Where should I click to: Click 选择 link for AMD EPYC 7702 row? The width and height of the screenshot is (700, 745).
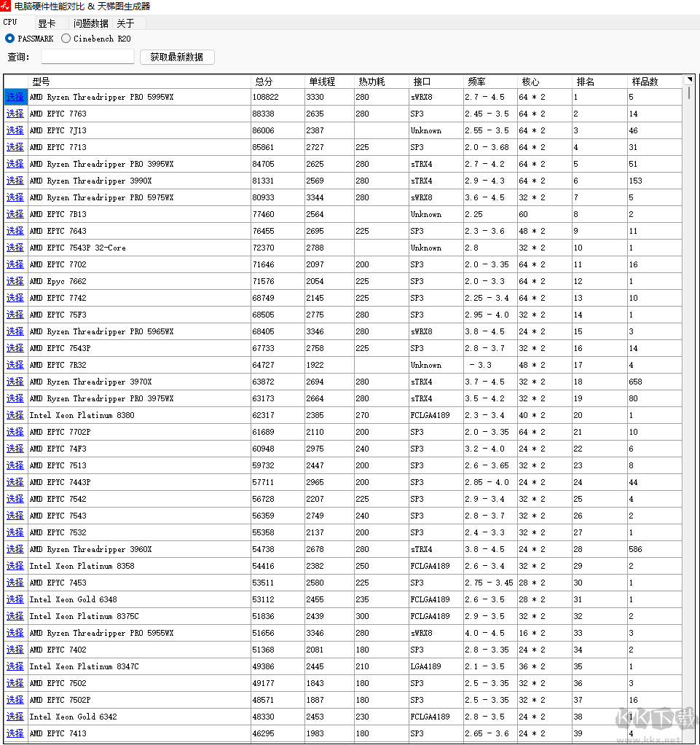click(15, 264)
